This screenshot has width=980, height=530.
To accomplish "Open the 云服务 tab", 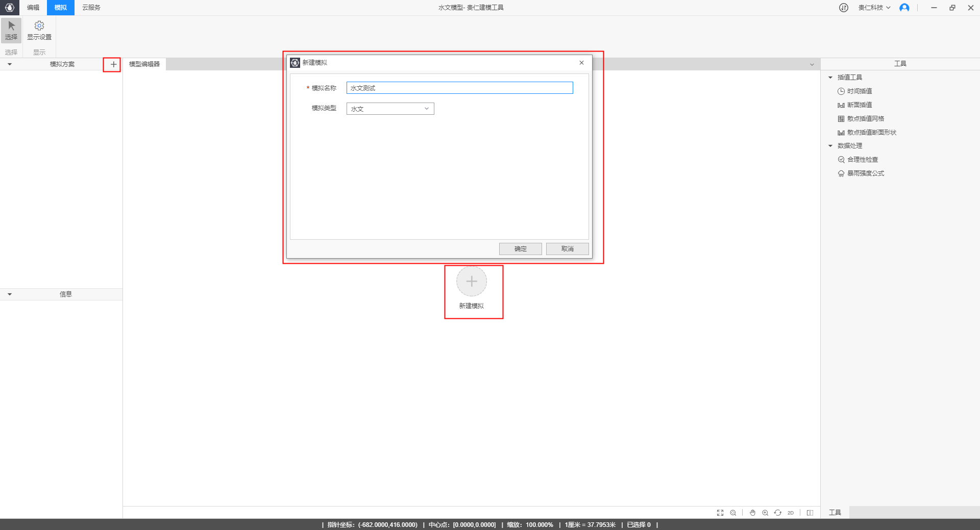I will (x=91, y=8).
